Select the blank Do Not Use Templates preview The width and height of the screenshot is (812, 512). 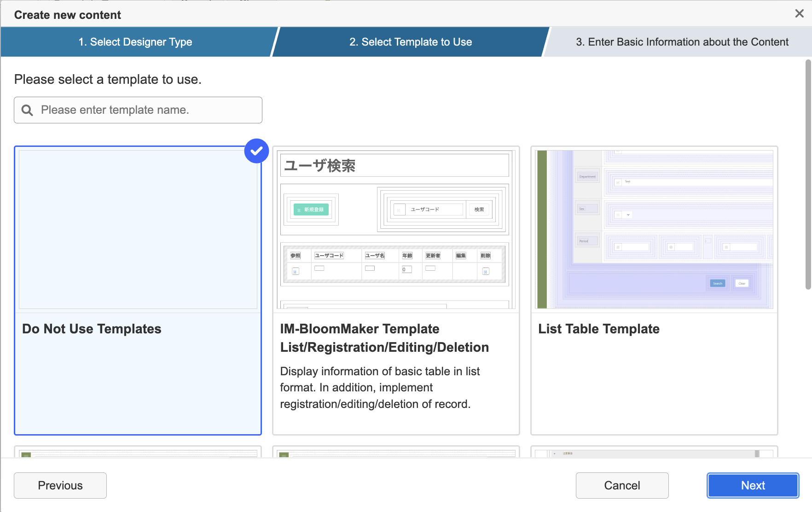point(138,229)
